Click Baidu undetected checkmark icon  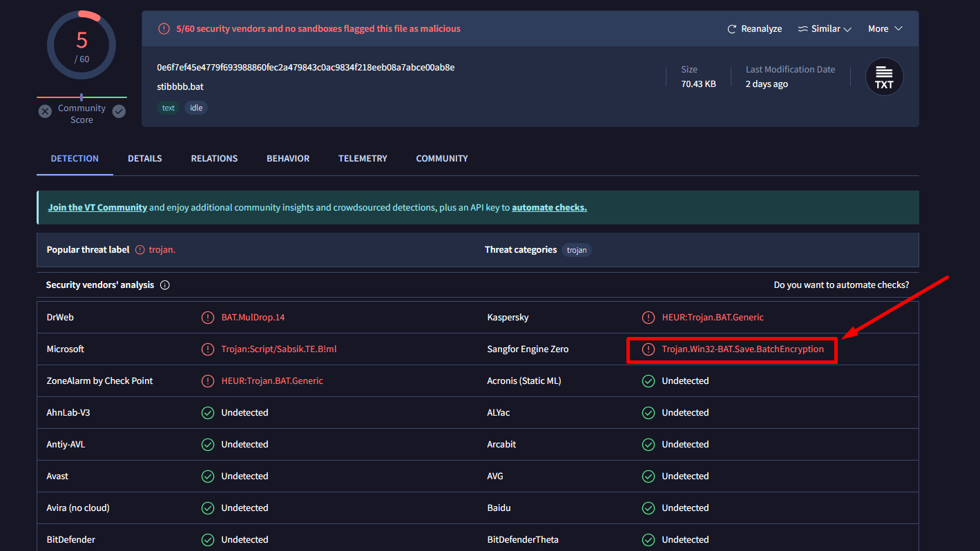[648, 508]
